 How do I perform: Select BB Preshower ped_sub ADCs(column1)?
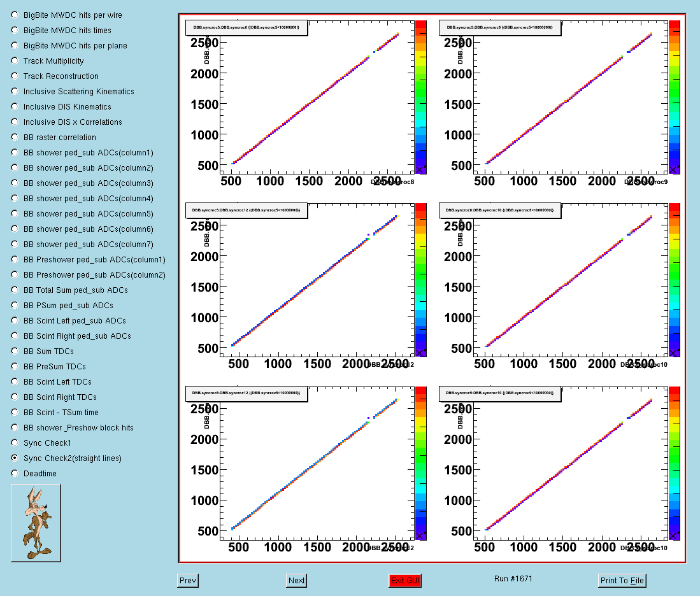point(15,259)
